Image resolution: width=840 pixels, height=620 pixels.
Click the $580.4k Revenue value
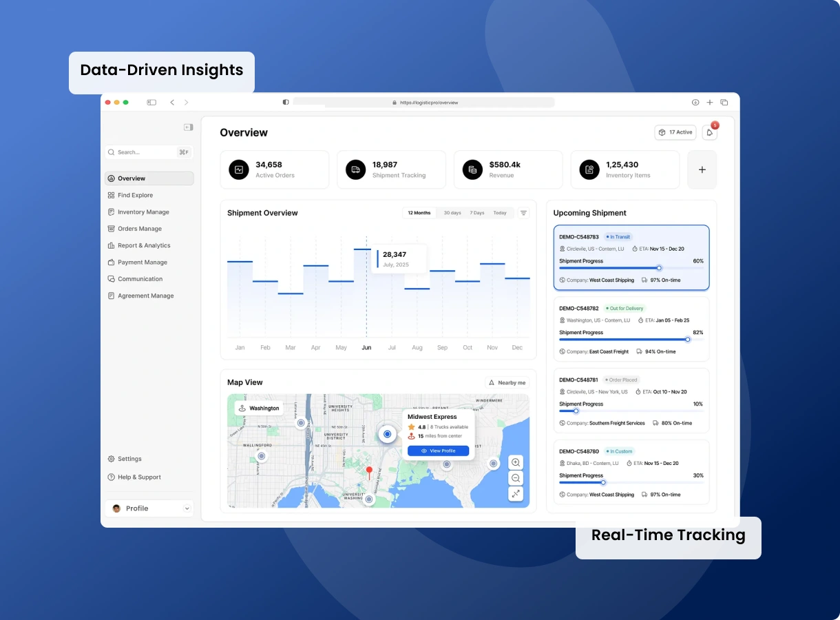point(505,165)
